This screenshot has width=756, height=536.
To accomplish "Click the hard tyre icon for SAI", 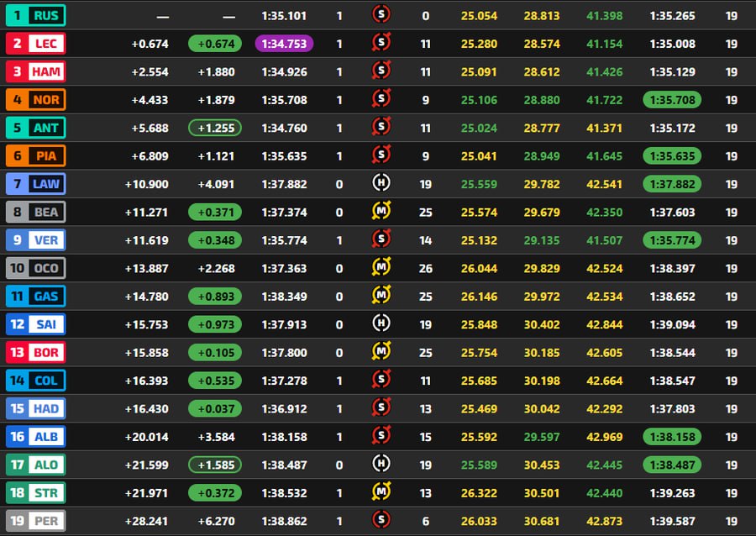I will click(381, 323).
